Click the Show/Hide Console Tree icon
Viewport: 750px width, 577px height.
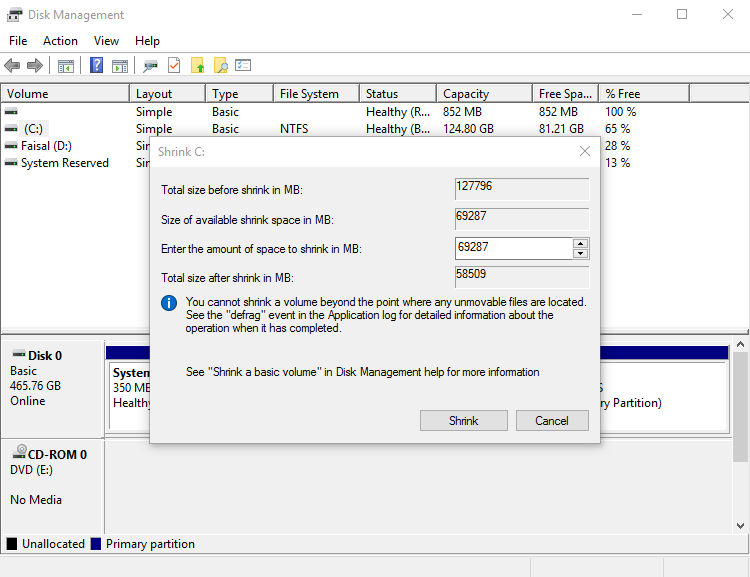(66, 66)
